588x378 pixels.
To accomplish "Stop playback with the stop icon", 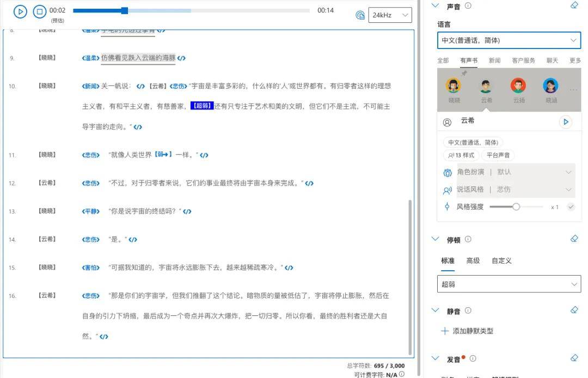I will pyautogui.click(x=39, y=11).
